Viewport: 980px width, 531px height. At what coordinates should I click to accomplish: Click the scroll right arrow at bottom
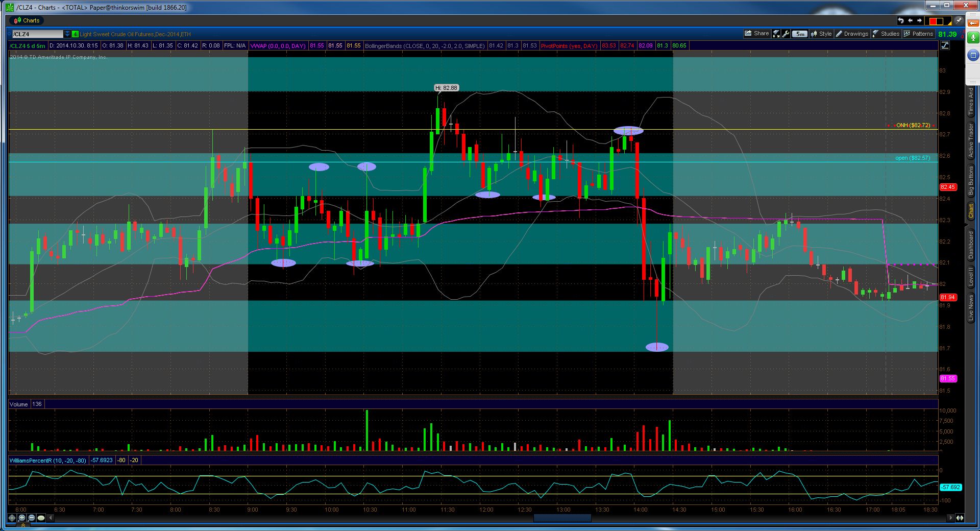click(x=950, y=518)
